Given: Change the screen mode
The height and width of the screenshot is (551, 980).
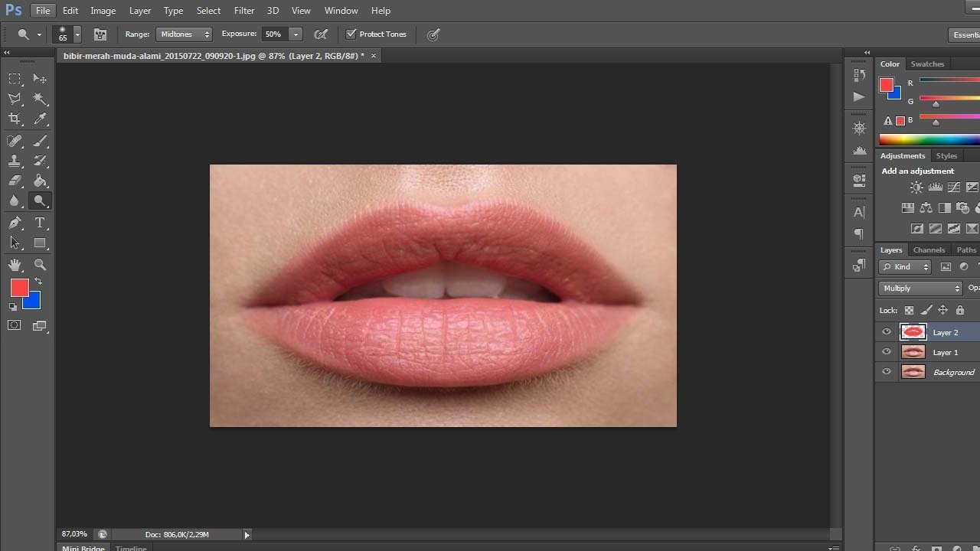Looking at the screenshot, I should pos(41,325).
